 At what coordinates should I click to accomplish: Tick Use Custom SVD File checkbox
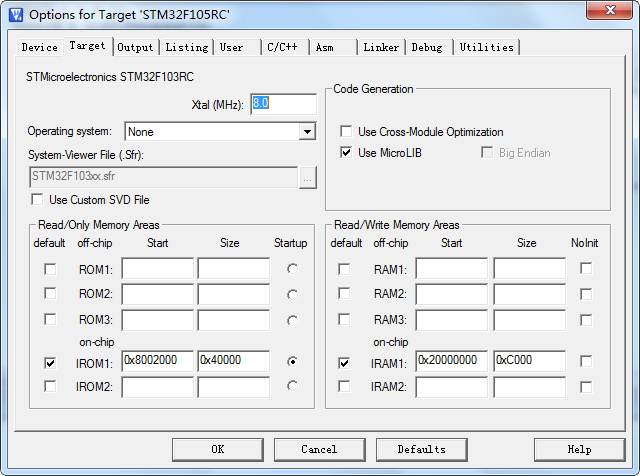click(x=37, y=200)
